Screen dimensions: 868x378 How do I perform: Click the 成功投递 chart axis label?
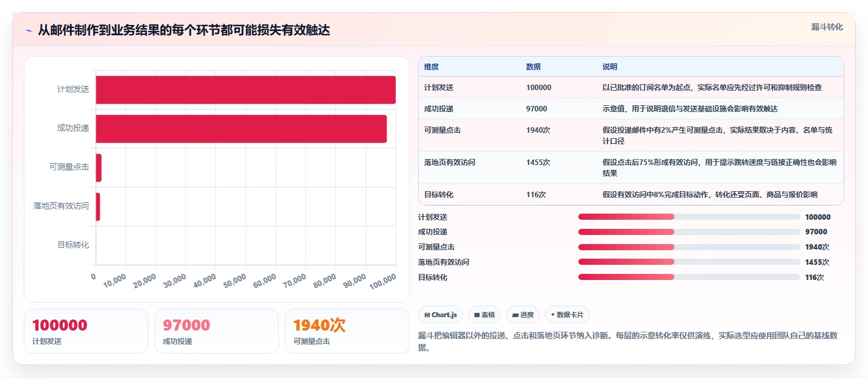pos(73,128)
